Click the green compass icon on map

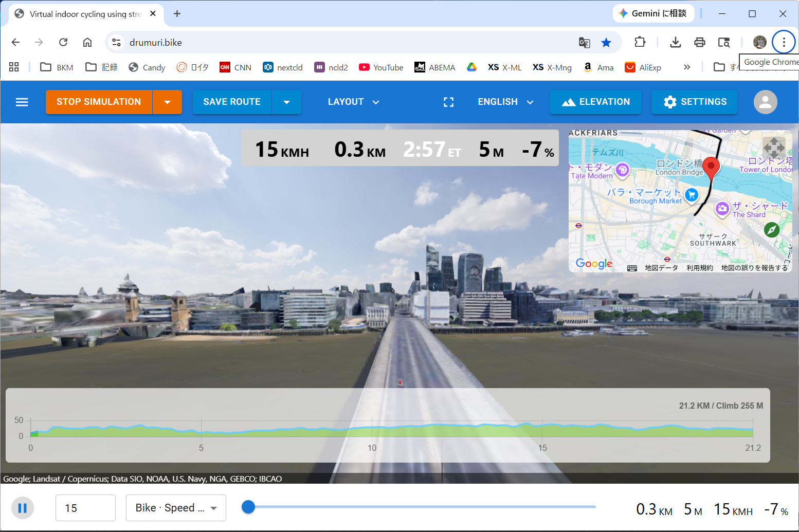tap(771, 230)
